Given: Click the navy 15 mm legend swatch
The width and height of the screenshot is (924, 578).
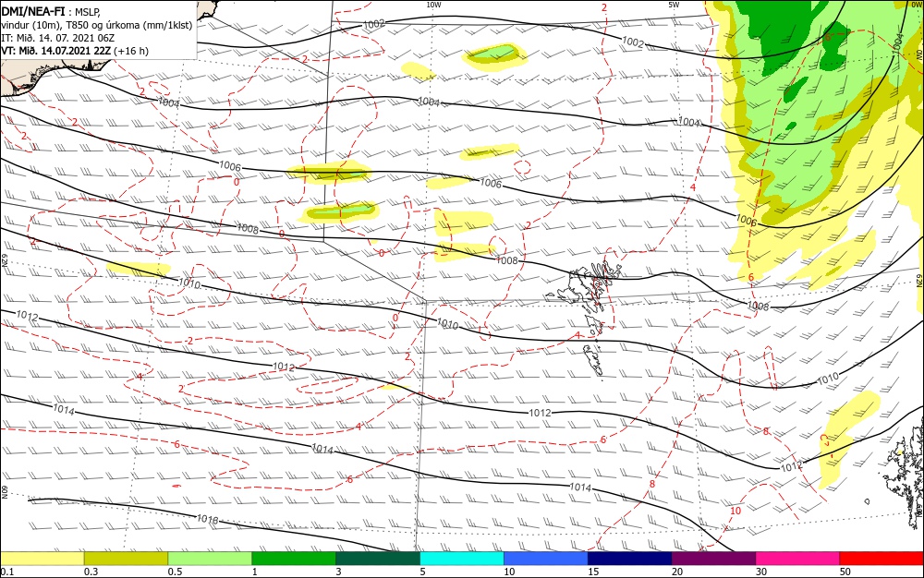Looking at the screenshot, I should [630, 559].
